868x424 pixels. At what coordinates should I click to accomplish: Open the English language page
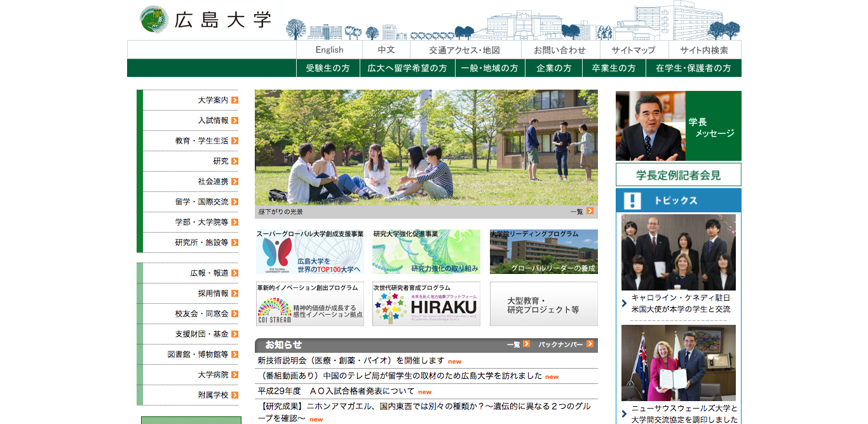(329, 50)
